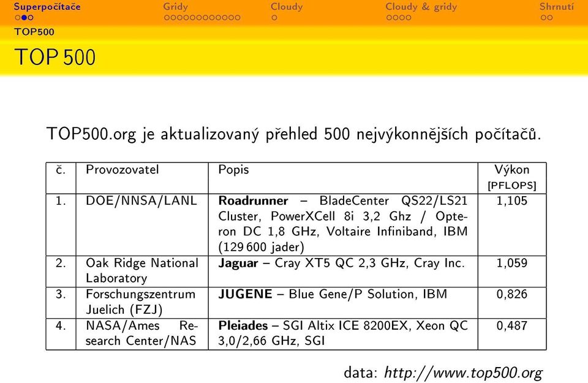This screenshot has height=383, width=588.
Task: Click the Pleiades SGI Altix description
Action: (343, 333)
